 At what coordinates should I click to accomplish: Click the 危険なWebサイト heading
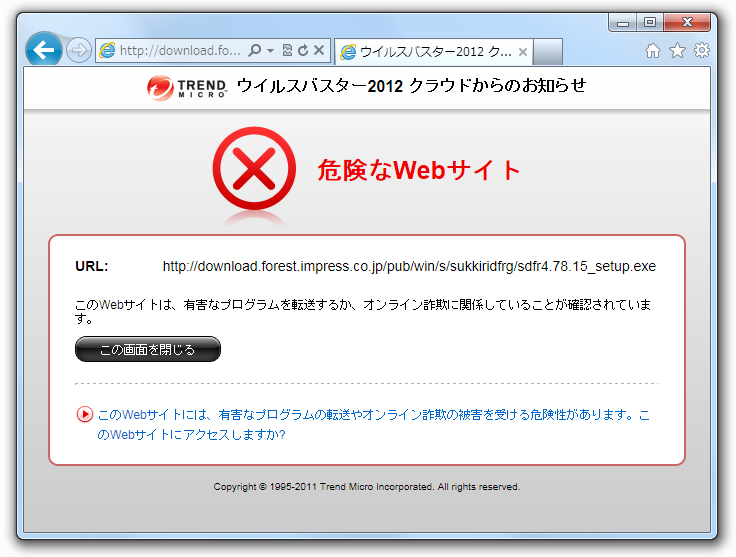pos(419,170)
